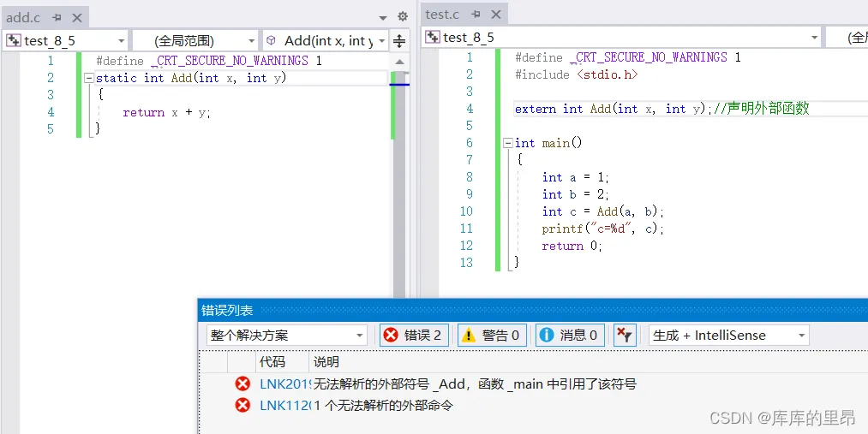Viewport: 868px width, 434px height.
Task: Switch to the add.c tab
Action: coord(23,18)
